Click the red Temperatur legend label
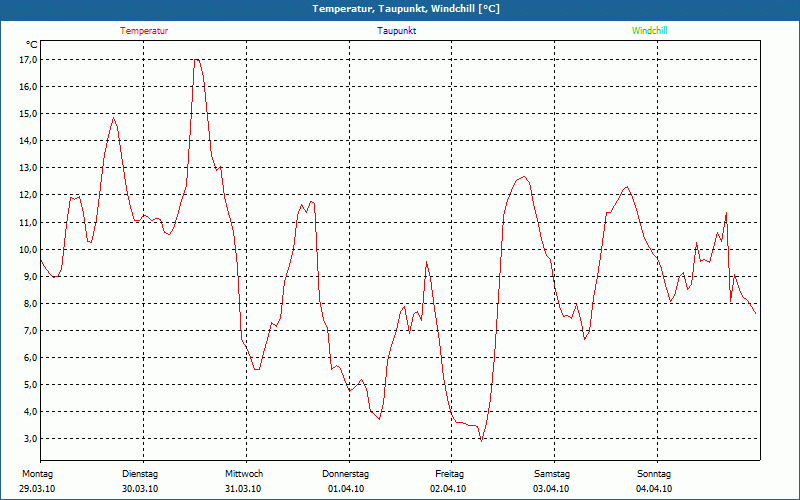 point(144,31)
